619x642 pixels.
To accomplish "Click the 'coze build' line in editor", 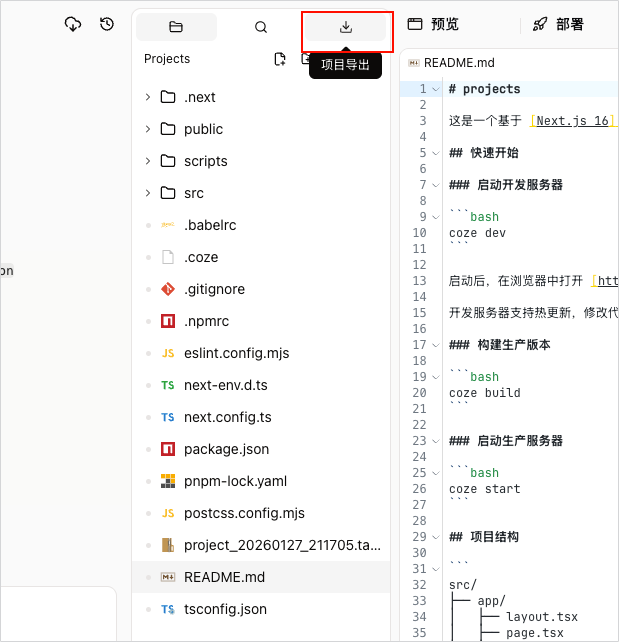I will pos(485,393).
